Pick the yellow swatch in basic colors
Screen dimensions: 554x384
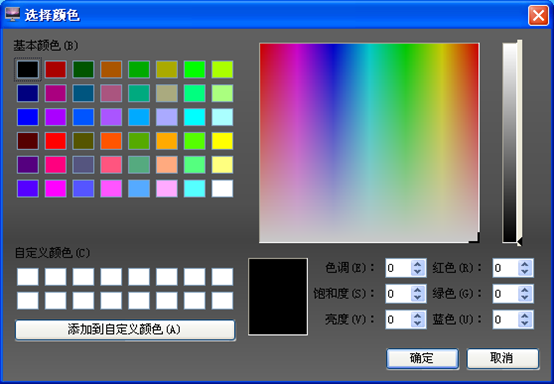coord(222,141)
